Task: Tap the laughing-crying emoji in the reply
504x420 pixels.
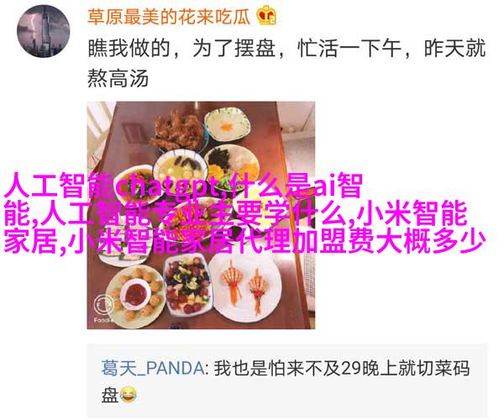Action: (129, 395)
